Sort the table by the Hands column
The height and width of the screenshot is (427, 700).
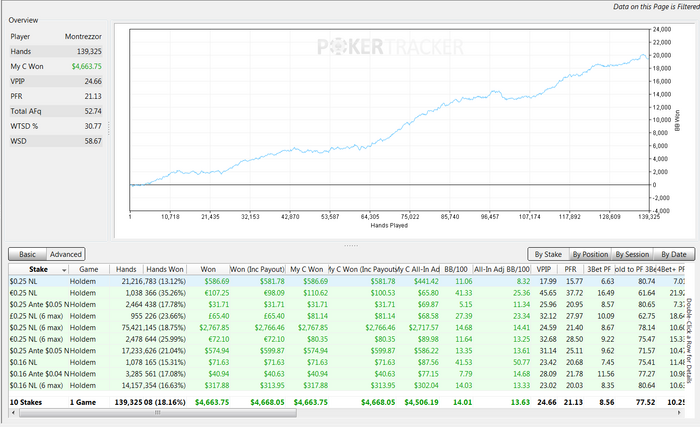pyautogui.click(x=126, y=270)
